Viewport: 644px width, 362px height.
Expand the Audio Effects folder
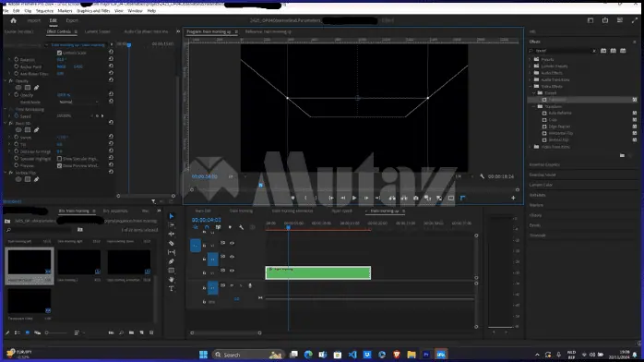point(531,73)
